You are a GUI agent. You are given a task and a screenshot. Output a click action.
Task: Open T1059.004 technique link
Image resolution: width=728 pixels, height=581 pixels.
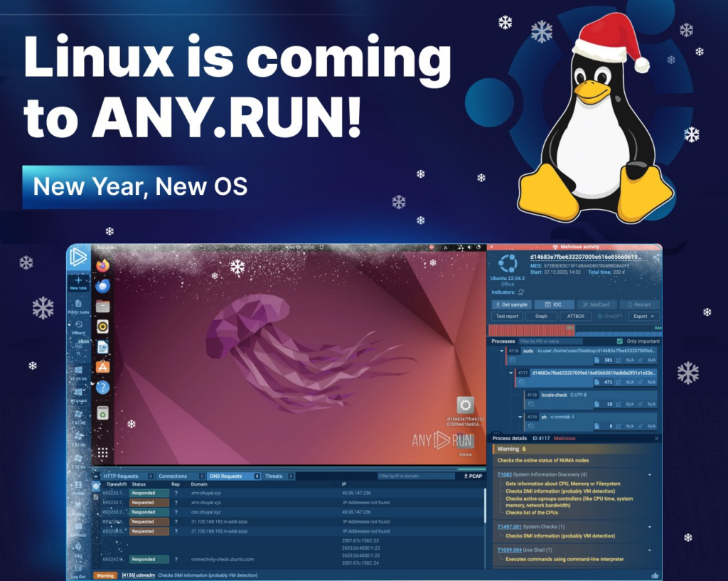point(509,550)
